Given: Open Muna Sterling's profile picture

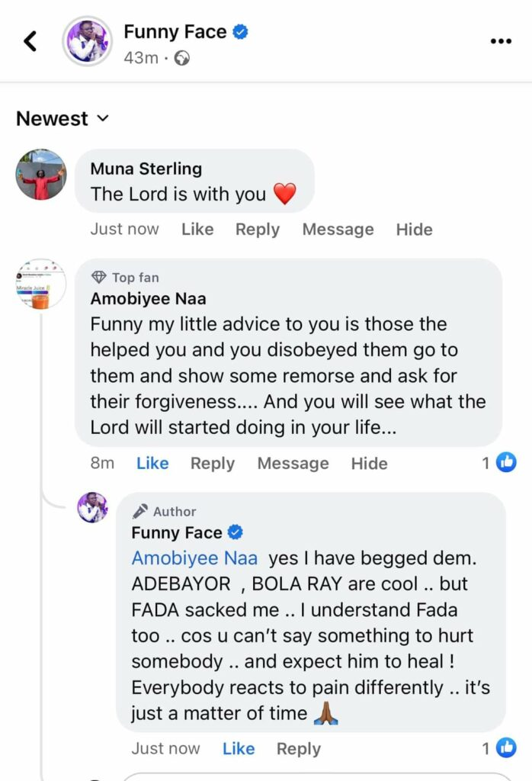Looking at the screenshot, I should pos(41,174).
